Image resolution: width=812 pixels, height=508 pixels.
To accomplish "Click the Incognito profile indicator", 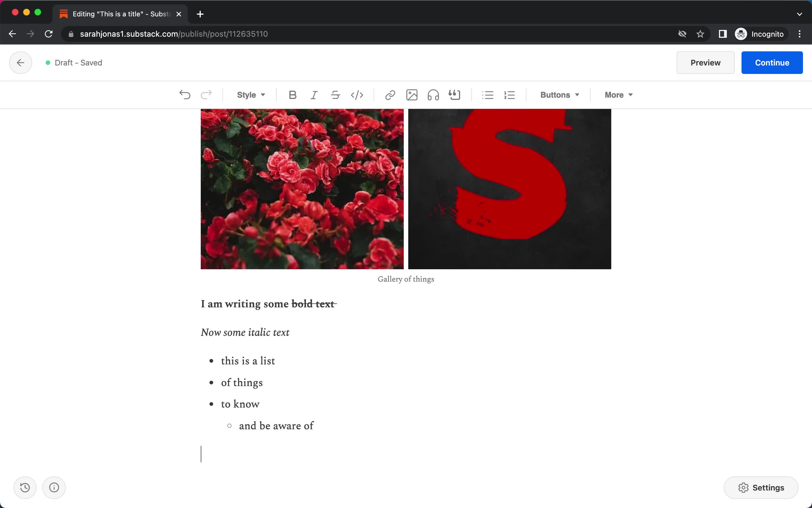I will tap(760, 34).
